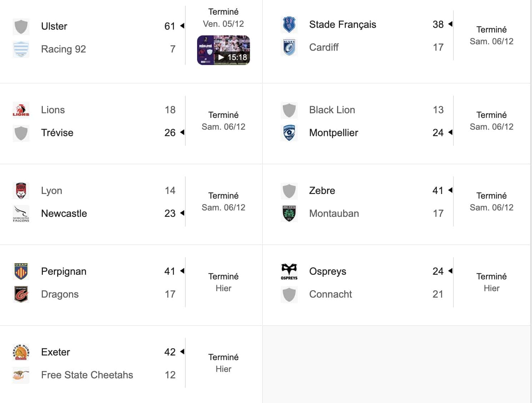Click Racing 92 placeholder shield icon
The width and height of the screenshot is (532, 403).
21,49
